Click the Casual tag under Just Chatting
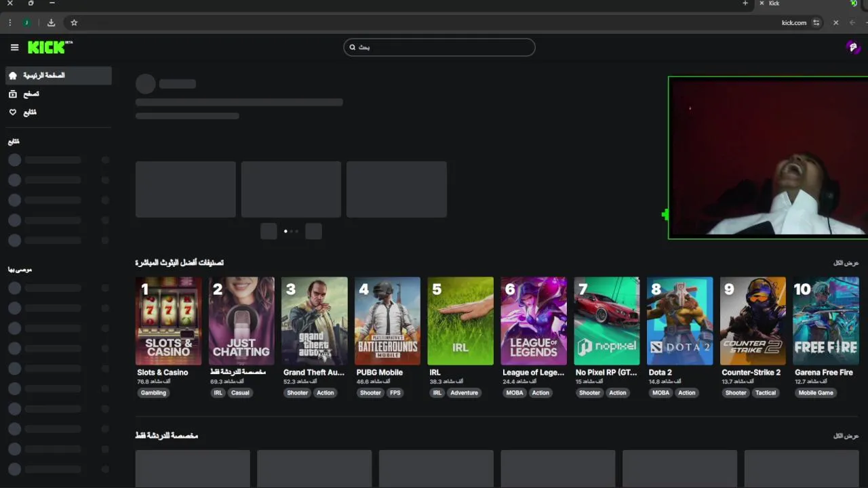Image resolution: width=868 pixels, height=488 pixels. point(240,392)
